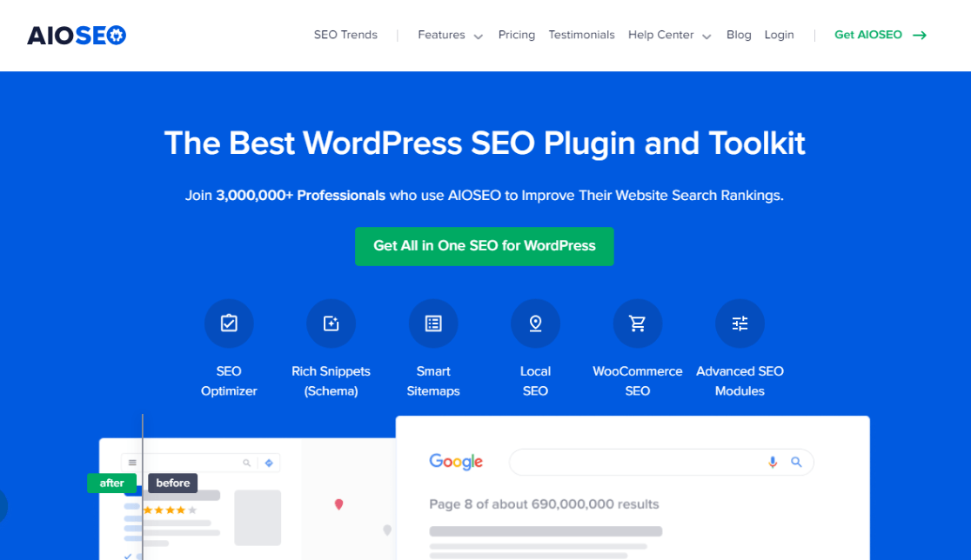
Task: Click the AIOSEO logo
Action: click(x=76, y=34)
